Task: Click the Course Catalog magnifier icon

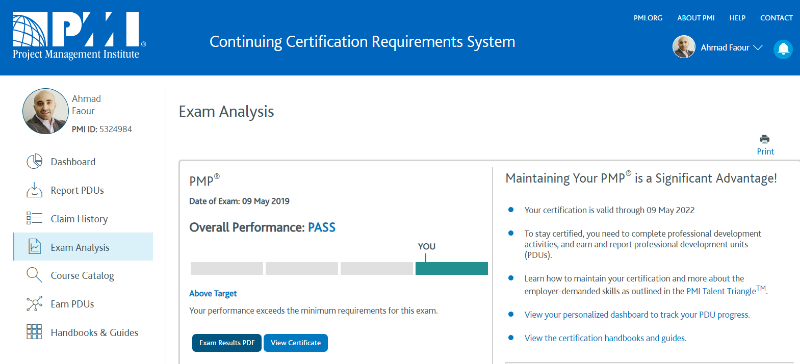Action: point(34,275)
